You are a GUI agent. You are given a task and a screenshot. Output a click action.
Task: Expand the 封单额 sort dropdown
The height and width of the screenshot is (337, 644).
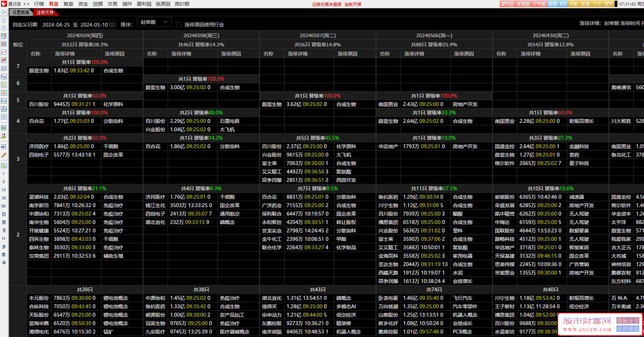[x=154, y=22]
